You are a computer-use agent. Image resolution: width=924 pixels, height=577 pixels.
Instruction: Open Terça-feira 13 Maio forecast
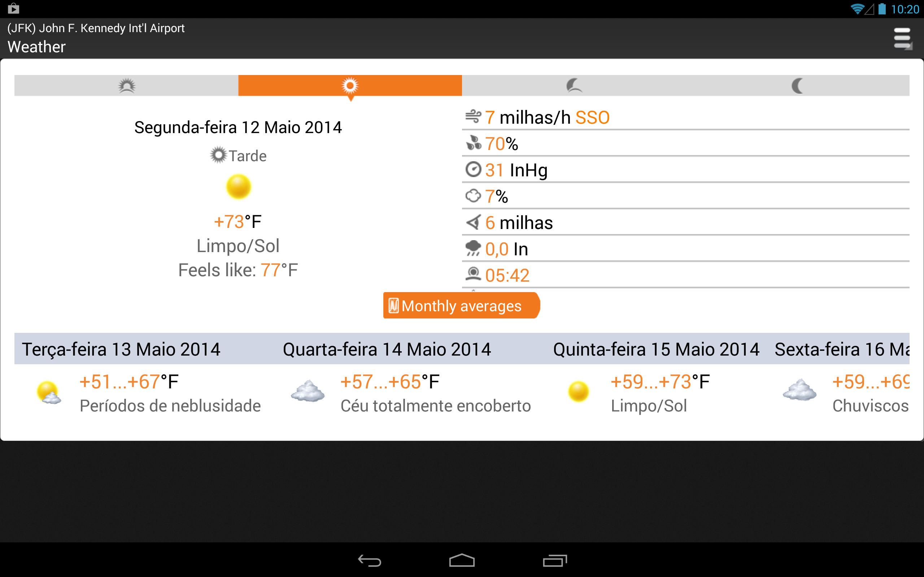121,349
